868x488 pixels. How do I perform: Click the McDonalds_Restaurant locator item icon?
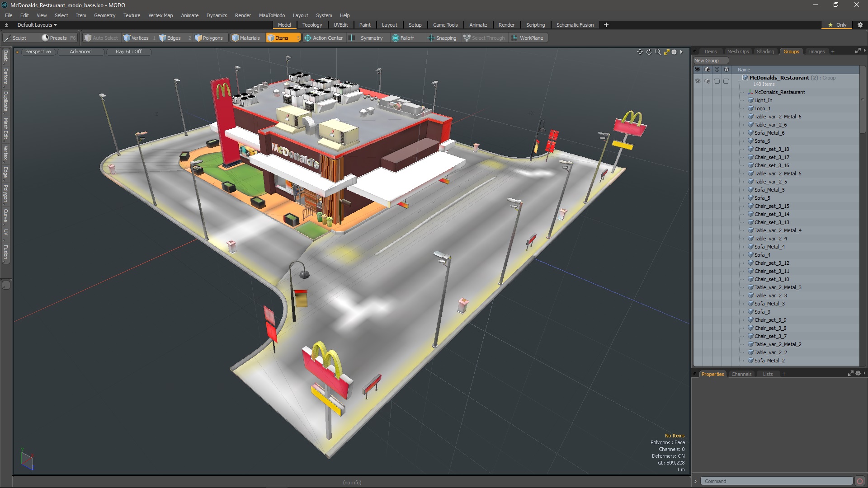click(x=750, y=92)
